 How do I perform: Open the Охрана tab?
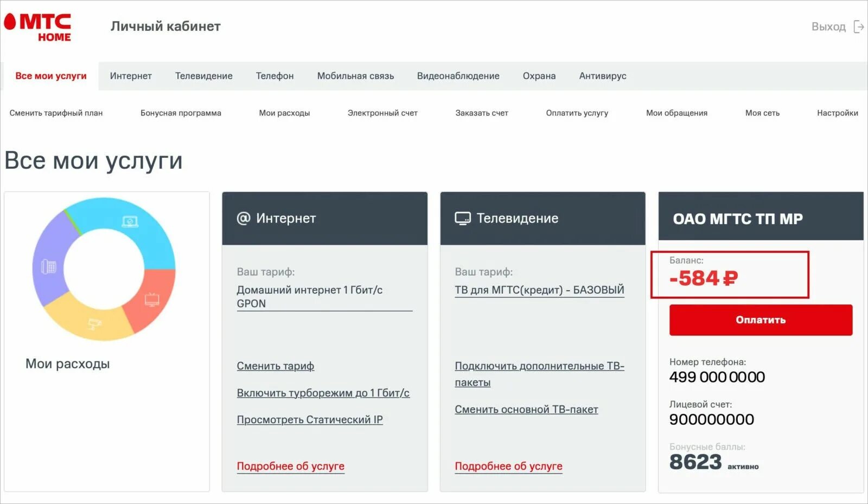[539, 76]
